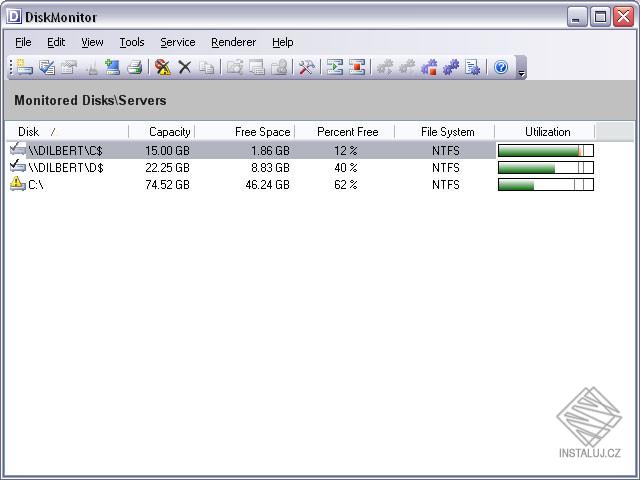The width and height of the screenshot is (640, 480).
Task: Click the 46.24 GB free space cell
Action: coord(267,185)
